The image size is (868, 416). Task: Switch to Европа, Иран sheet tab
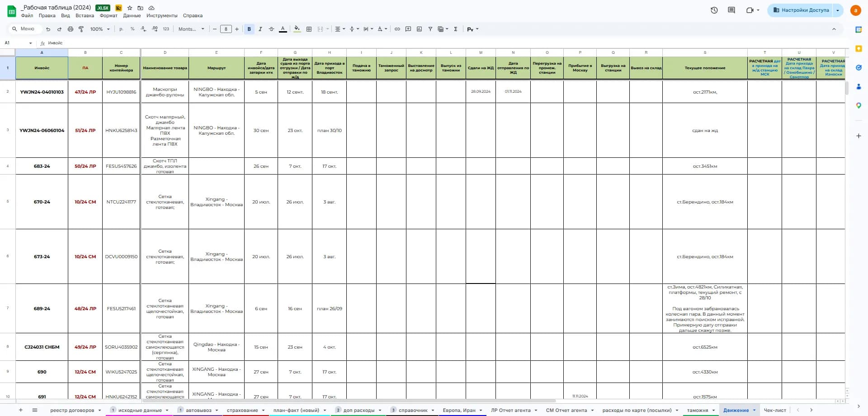pyautogui.click(x=459, y=410)
